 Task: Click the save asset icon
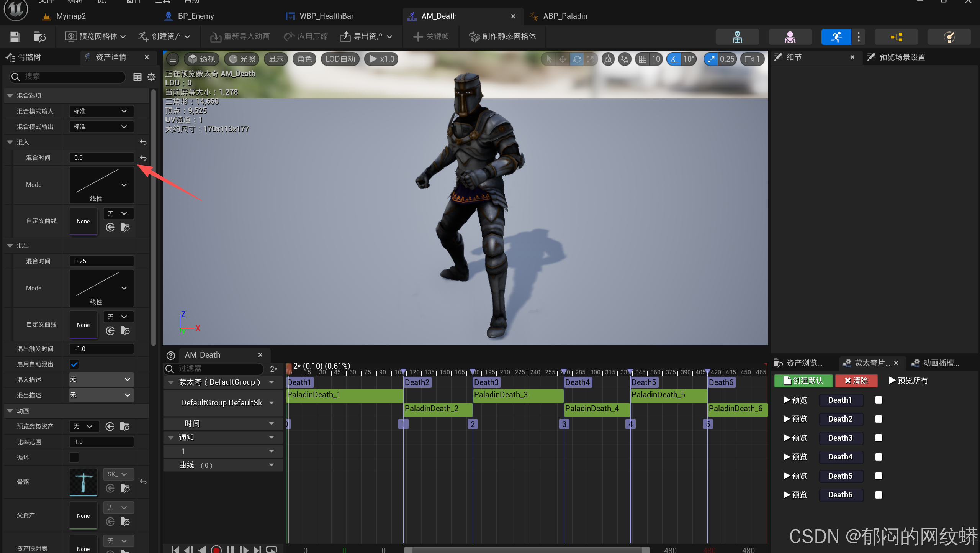(x=15, y=37)
